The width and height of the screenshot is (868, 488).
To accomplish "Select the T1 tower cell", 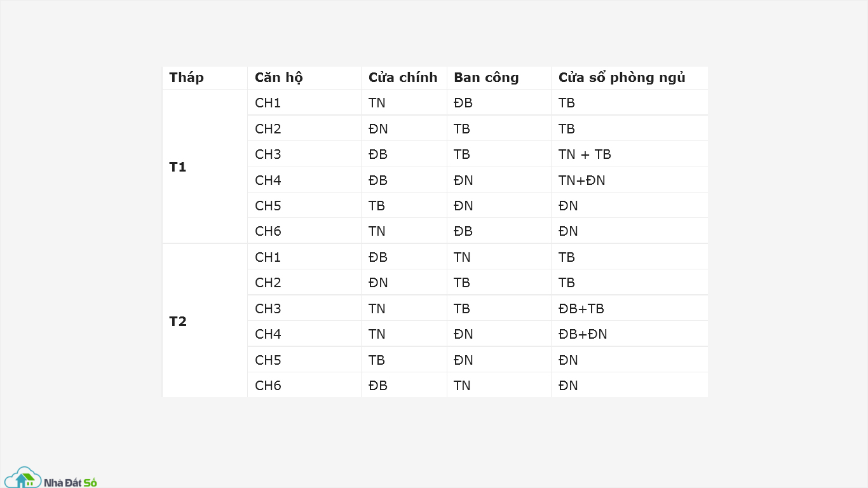I will (x=178, y=167).
